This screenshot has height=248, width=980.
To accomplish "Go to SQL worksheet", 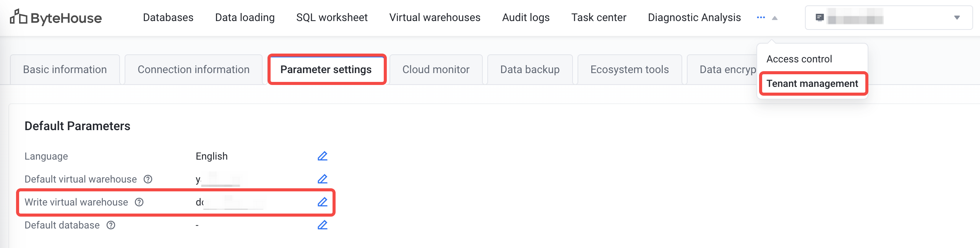I will 332,18.
